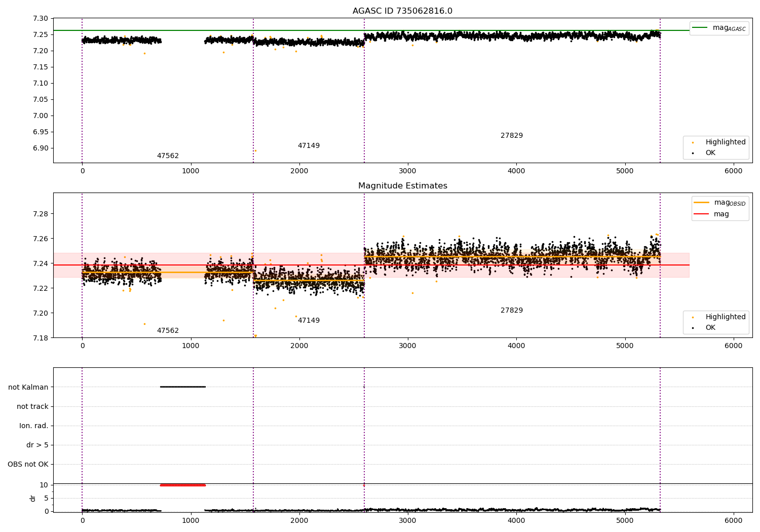Click the 6000 x-tick under the dr plot
The image size is (760, 532).
734,520
